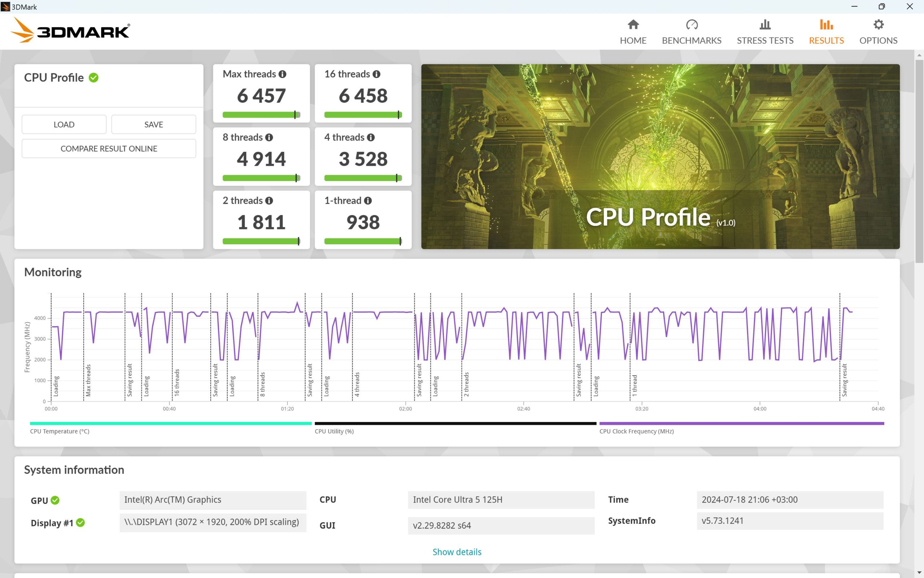
Task: Click the 2 threads score progress bar
Action: (261, 242)
